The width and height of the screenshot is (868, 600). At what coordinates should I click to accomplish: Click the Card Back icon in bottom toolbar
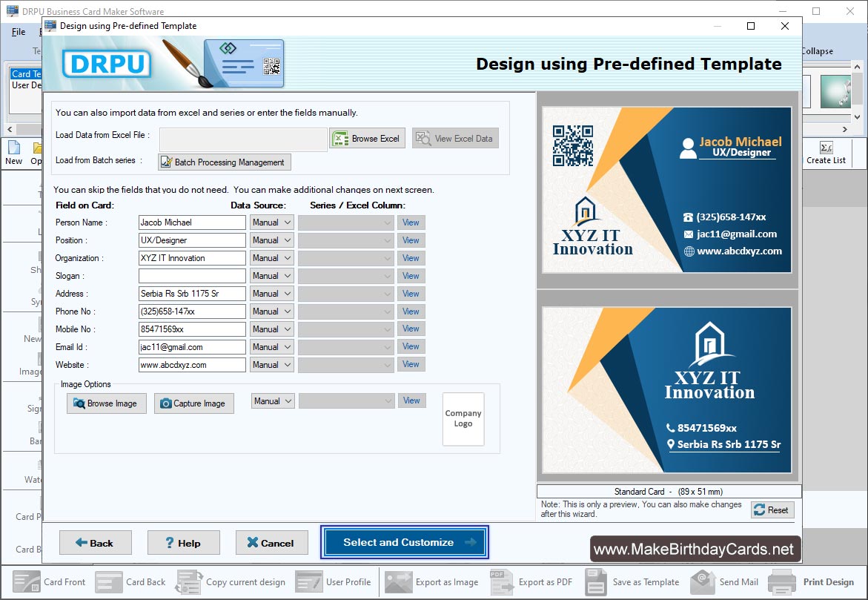[108, 581]
